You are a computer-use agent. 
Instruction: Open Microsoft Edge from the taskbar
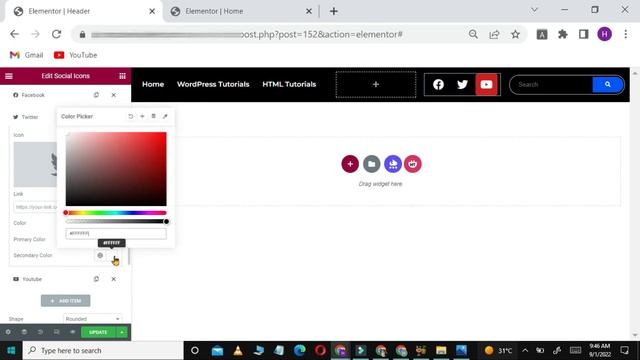click(300, 351)
